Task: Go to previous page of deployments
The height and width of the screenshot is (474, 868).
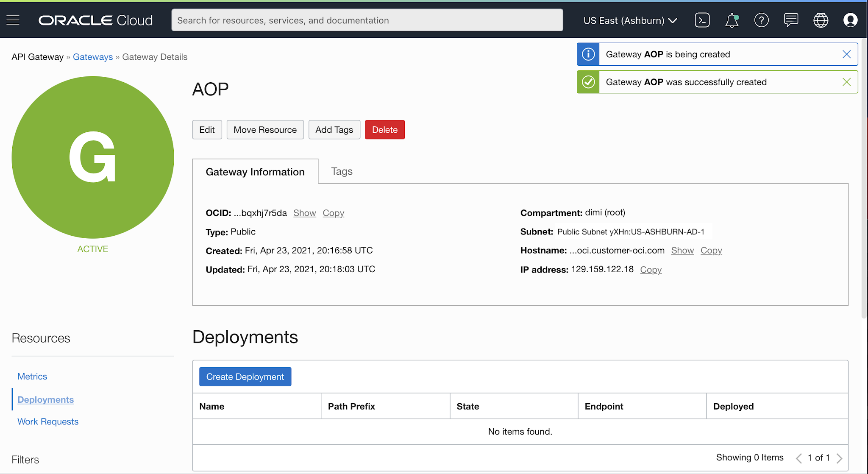Action: [x=799, y=458]
